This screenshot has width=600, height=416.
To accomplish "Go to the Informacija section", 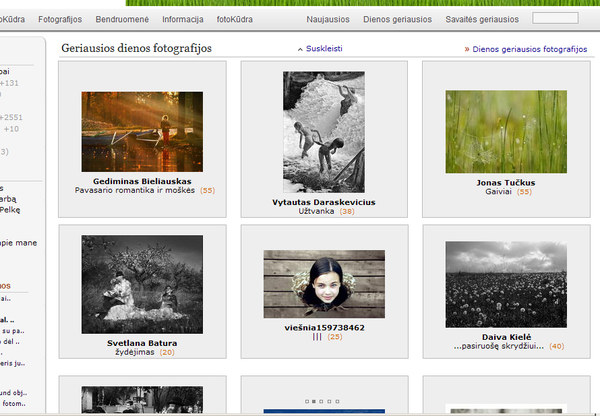I will tap(182, 19).
